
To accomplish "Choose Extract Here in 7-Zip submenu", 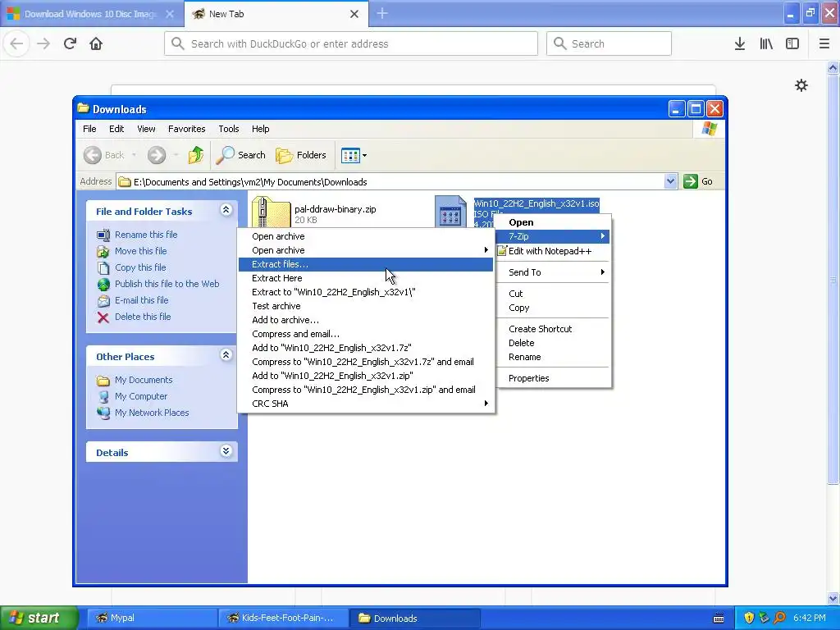I will pos(365,278).
